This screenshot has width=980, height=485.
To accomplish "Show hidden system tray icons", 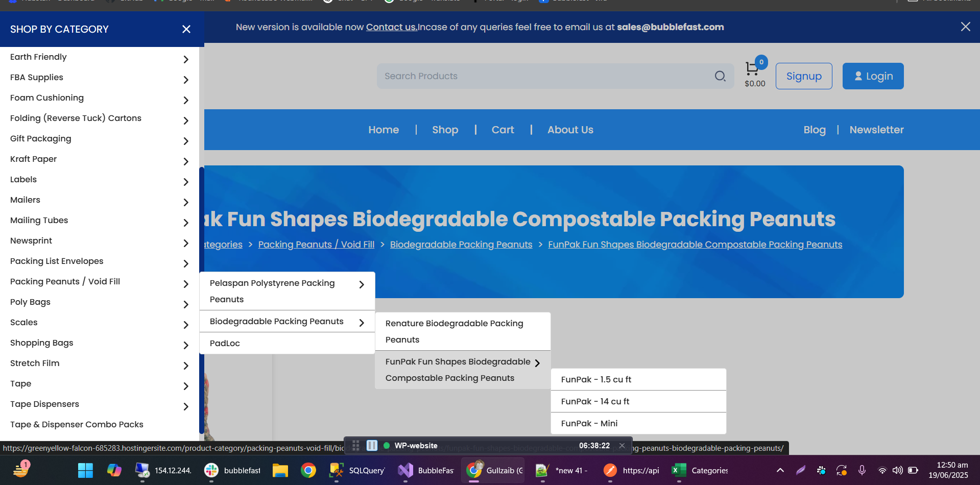I will coord(780,470).
